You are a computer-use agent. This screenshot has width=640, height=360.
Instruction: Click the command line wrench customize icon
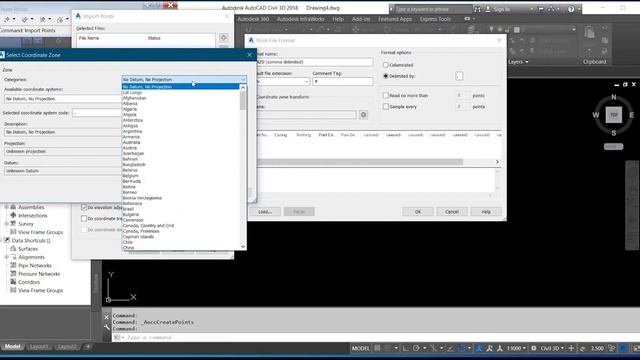point(107,327)
